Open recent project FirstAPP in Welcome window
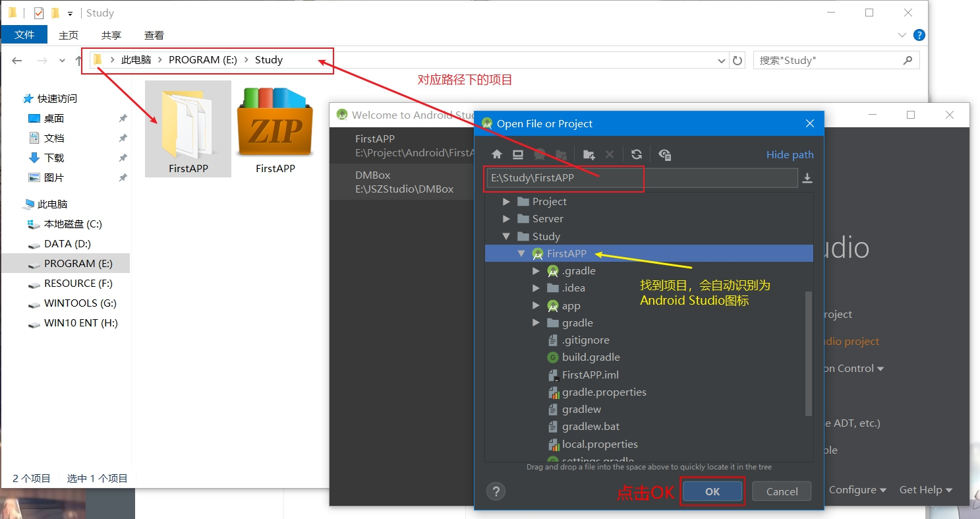Image resolution: width=980 pixels, height=519 pixels. [402, 146]
